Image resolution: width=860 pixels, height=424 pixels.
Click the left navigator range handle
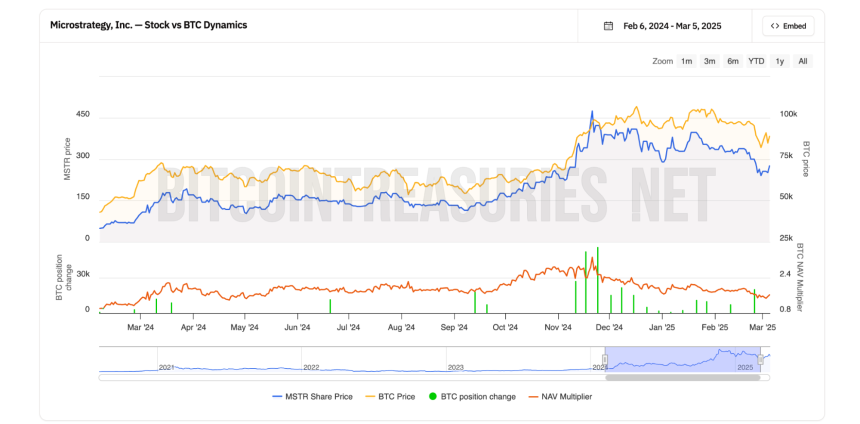click(x=605, y=360)
